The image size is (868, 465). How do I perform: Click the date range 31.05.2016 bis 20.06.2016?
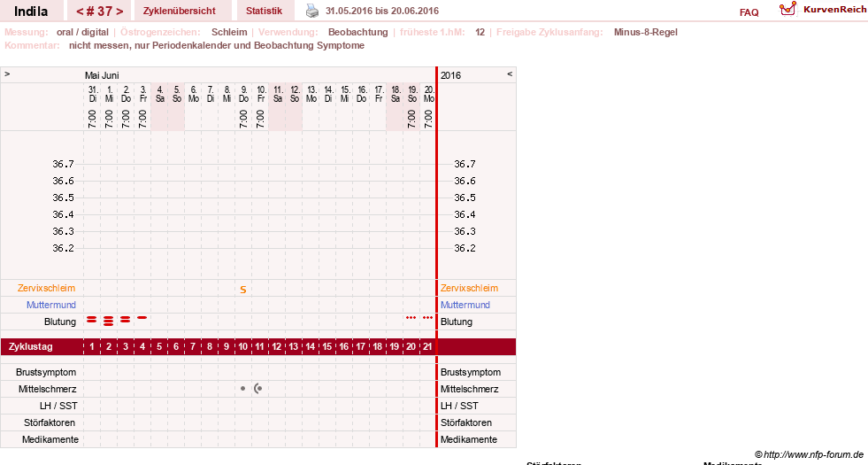[x=382, y=12]
